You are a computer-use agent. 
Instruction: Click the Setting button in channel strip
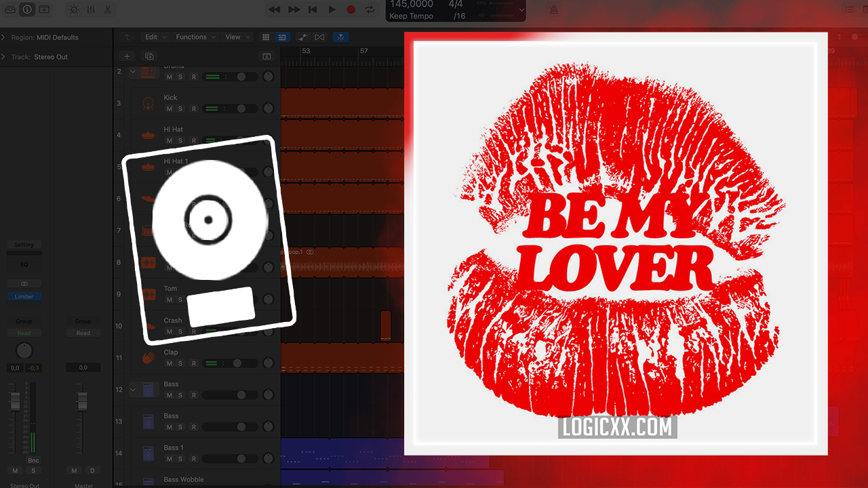[24, 245]
